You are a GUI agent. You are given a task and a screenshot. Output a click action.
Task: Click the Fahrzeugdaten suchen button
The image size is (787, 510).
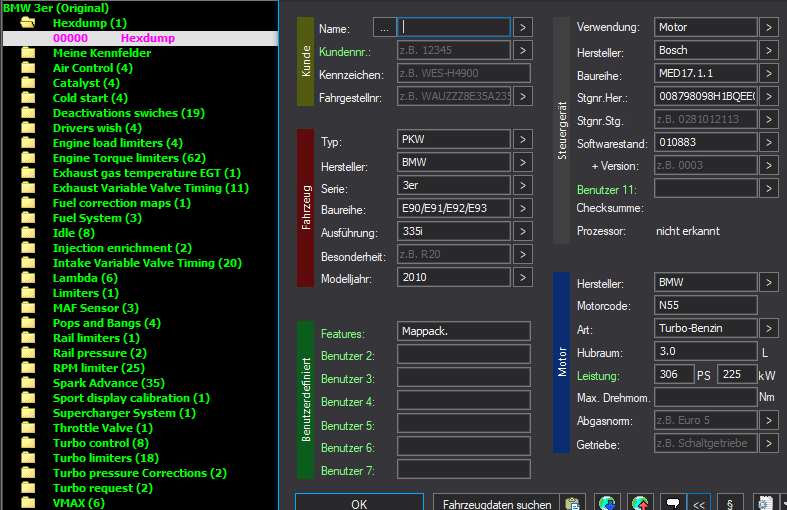tap(497, 503)
